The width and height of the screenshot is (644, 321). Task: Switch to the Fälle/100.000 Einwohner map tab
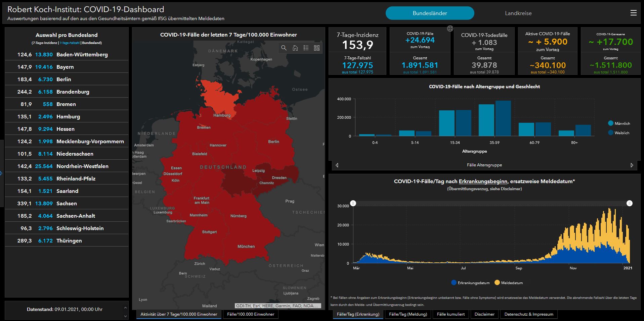click(251, 314)
